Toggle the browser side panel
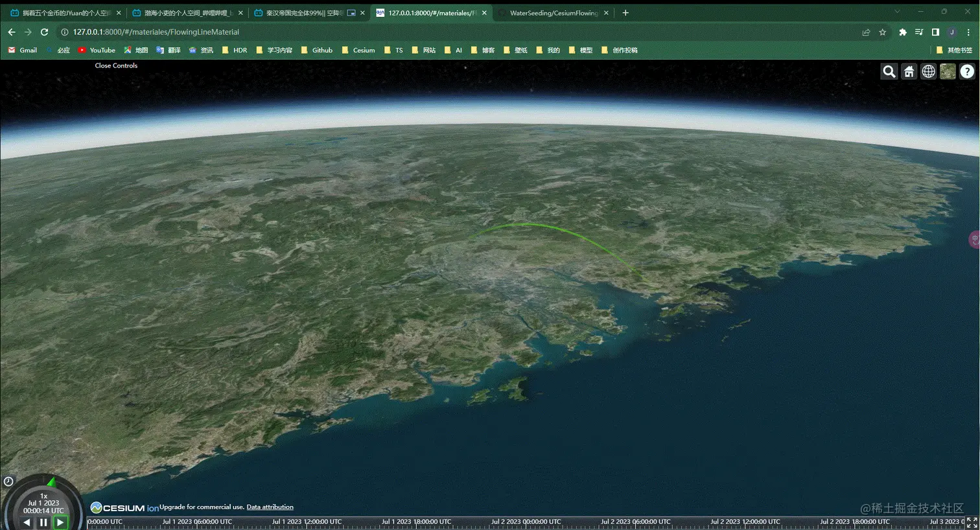 935,32
